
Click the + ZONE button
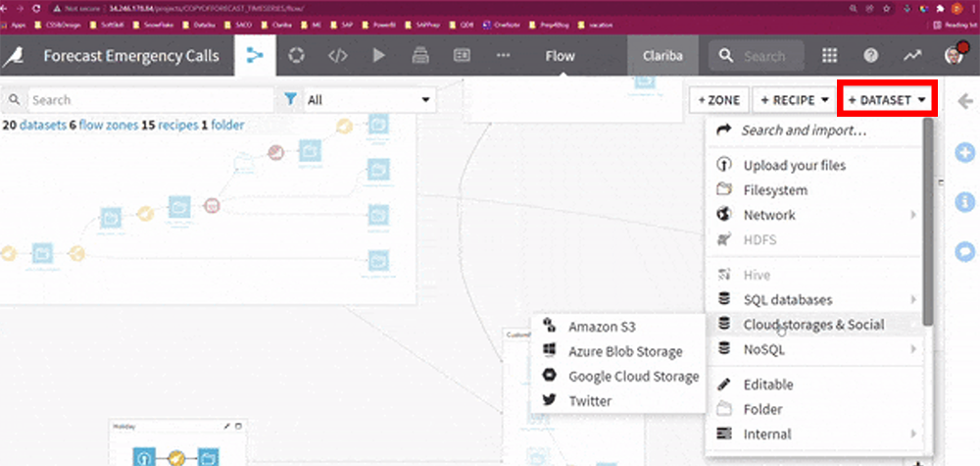pyautogui.click(x=718, y=100)
